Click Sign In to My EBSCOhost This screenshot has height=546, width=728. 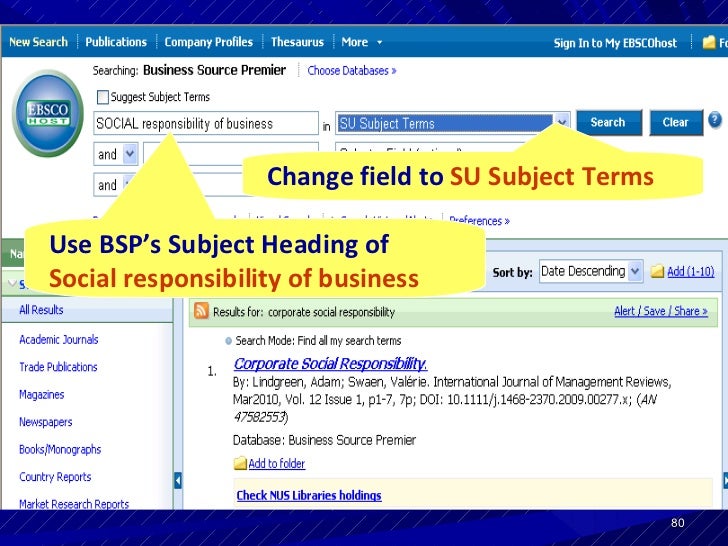(x=615, y=43)
